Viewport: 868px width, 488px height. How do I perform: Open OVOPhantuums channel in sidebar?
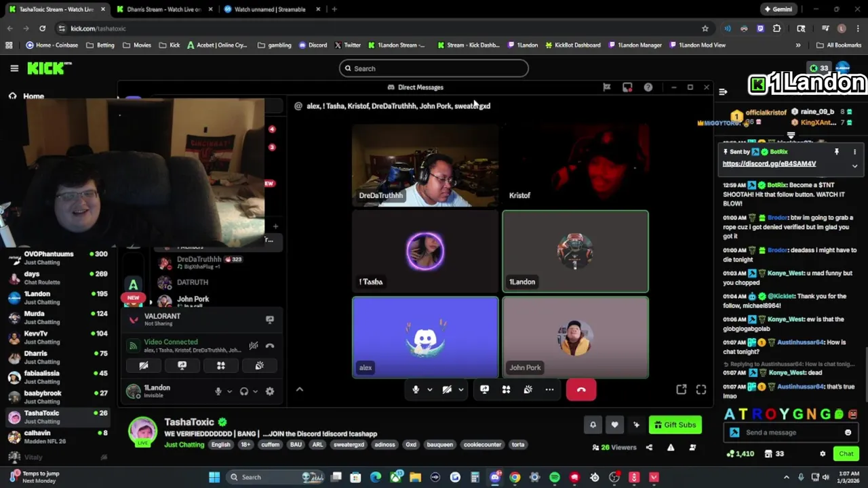point(56,258)
